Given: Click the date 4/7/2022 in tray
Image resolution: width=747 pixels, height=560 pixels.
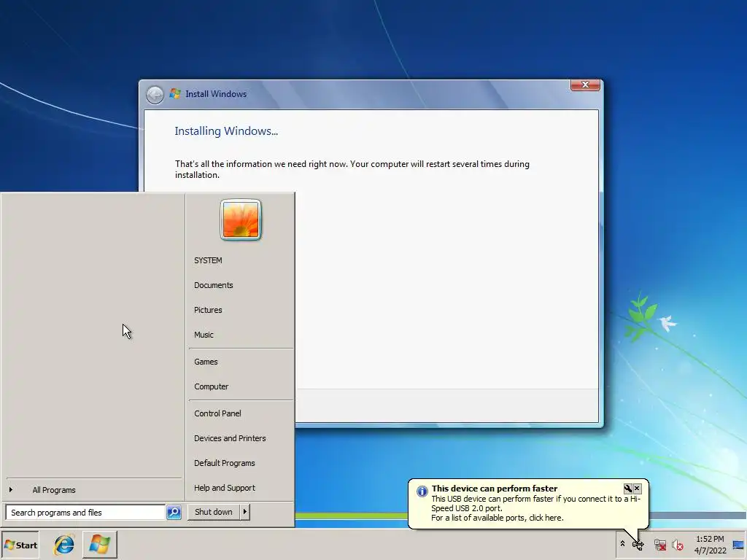Looking at the screenshot, I should 711,551.
